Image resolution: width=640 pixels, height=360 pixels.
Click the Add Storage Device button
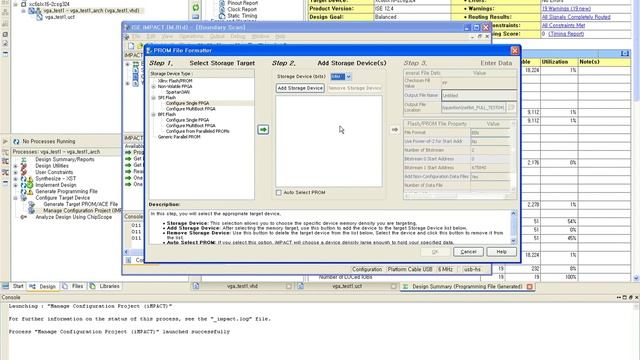pos(300,88)
